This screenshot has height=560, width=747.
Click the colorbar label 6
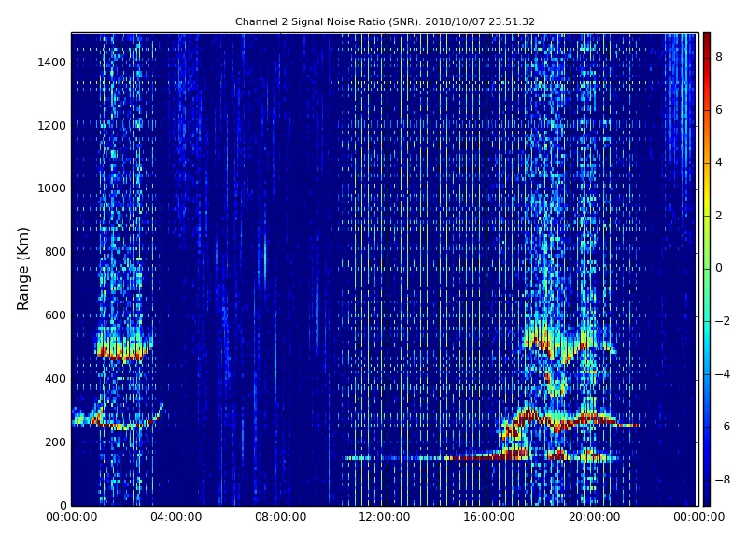[x=719, y=110]
